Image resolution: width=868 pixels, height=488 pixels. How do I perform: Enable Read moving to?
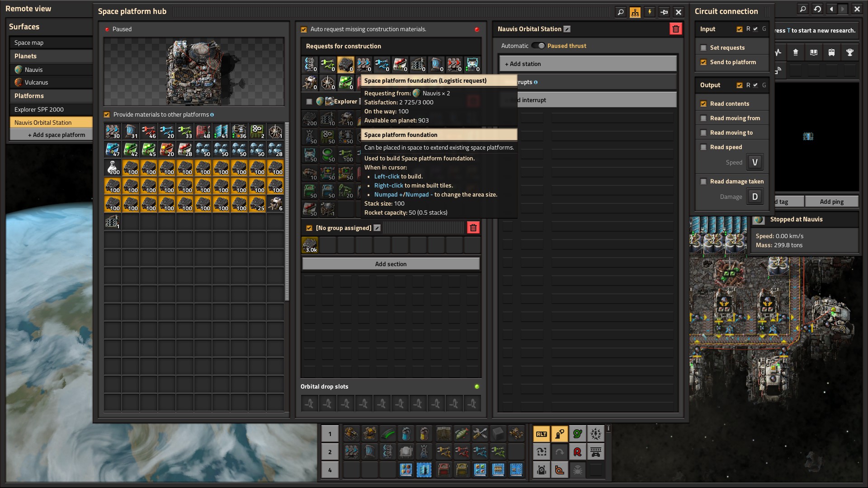click(x=703, y=133)
